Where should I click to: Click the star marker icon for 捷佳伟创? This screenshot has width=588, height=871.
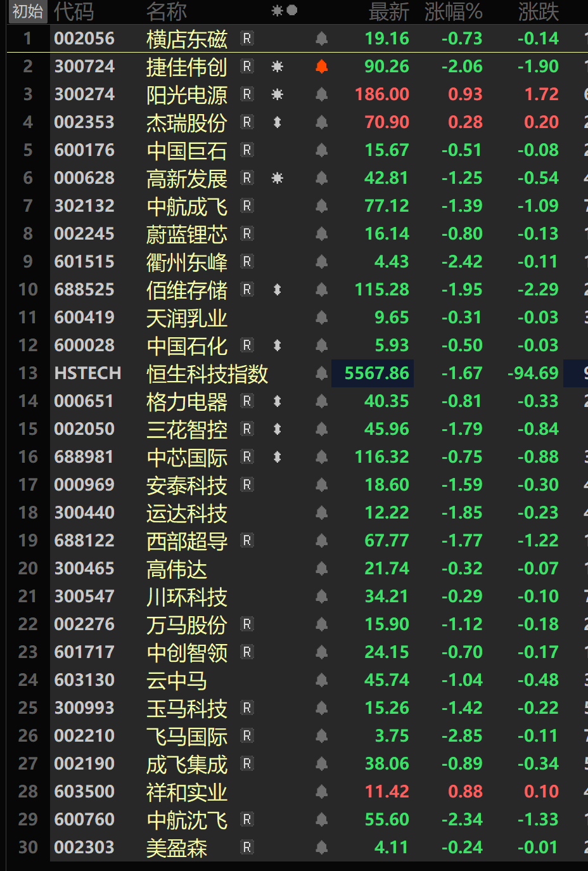coord(278,67)
